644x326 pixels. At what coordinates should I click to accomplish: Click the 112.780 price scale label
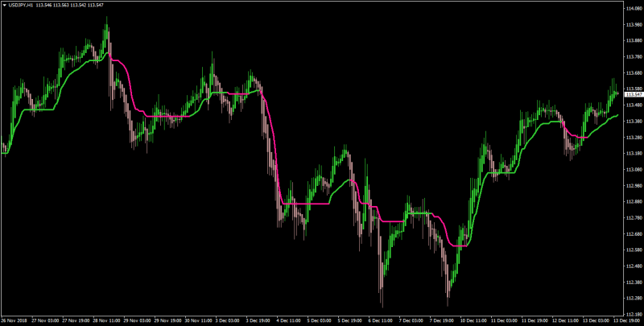[634, 217]
